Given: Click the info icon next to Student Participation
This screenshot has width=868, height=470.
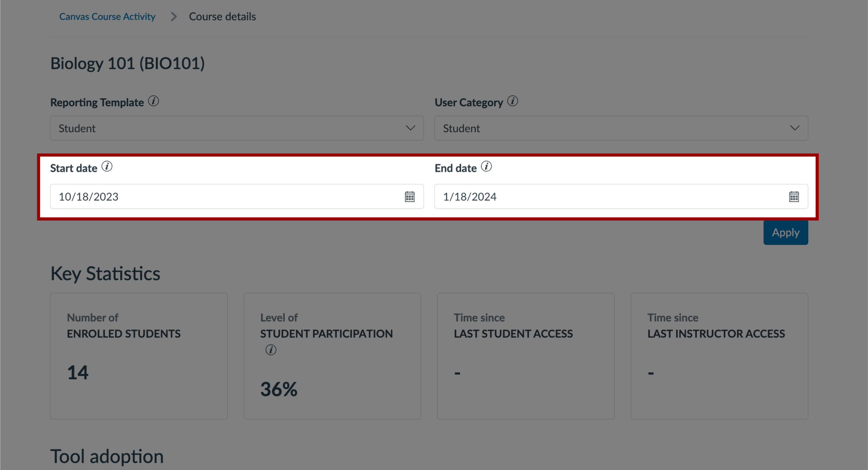Looking at the screenshot, I should [x=271, y=350].
